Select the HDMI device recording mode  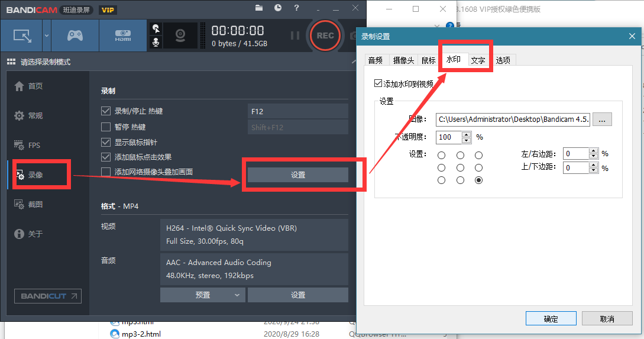[123, 35]
